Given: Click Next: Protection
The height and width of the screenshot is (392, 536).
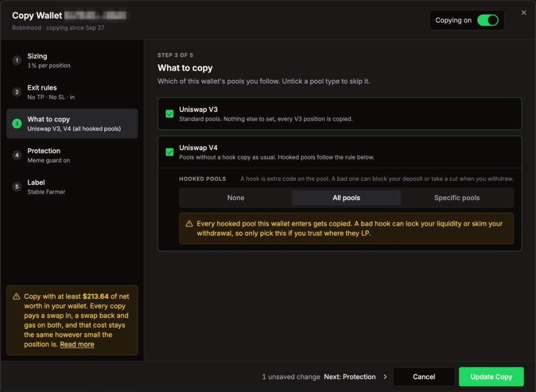Looking at the screenshot, I should 350,377.
